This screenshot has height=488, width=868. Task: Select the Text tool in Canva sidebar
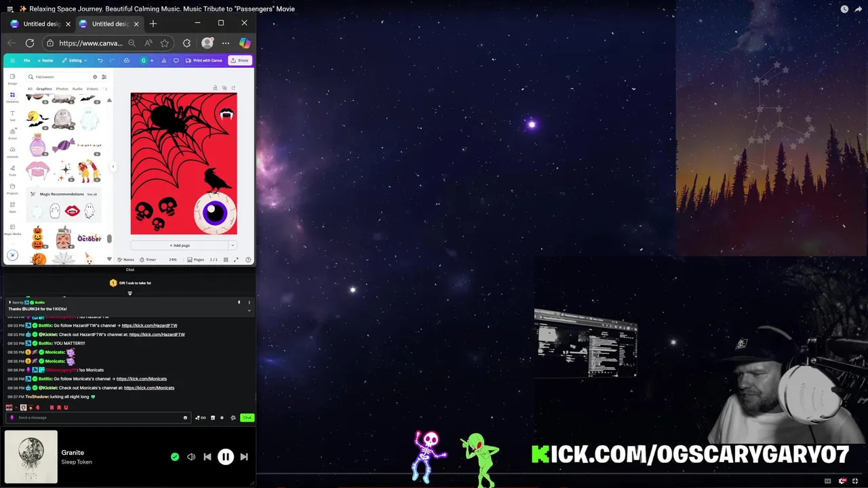tap(12, 115)
